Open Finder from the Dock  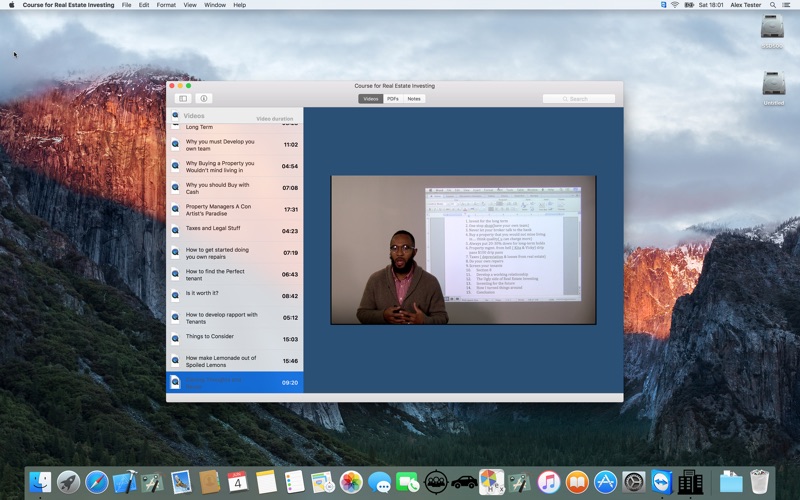click(x=40, y=482)
